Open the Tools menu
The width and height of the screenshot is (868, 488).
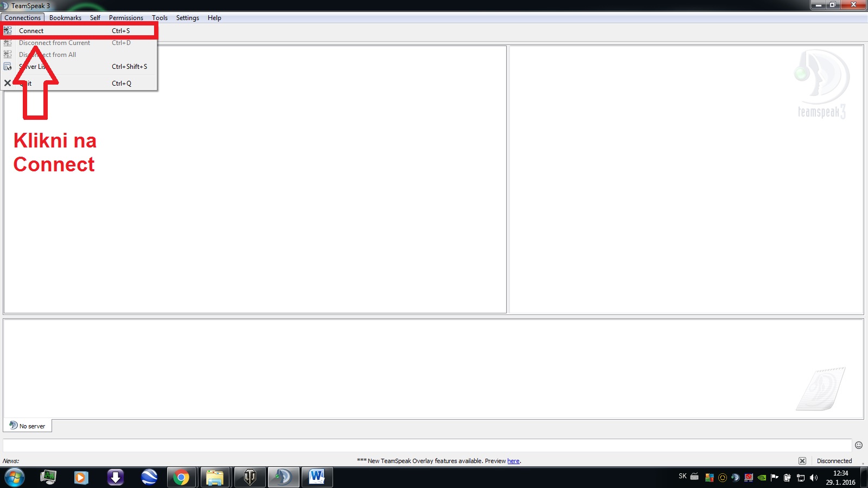[159, 18]
